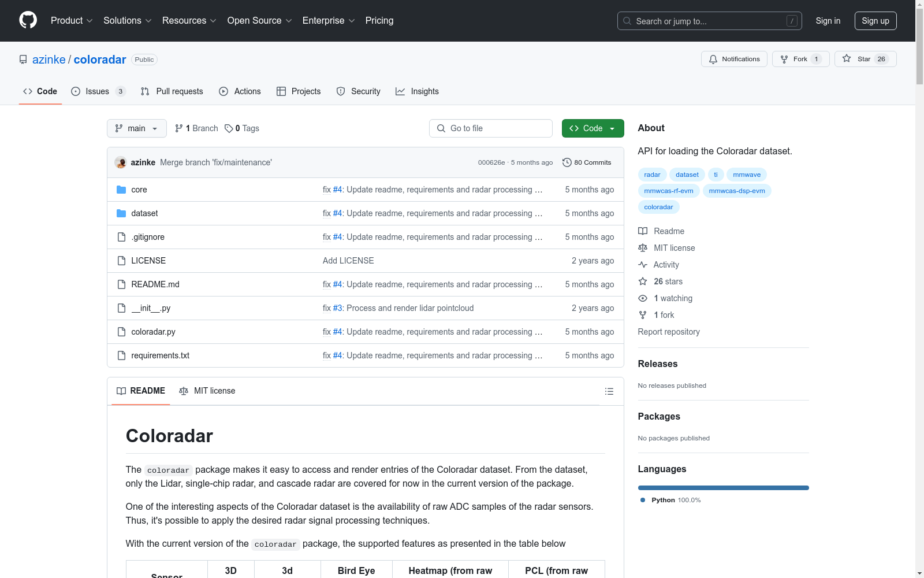Switch to the Issues tab
924x578 pixels.
point(98,91)
